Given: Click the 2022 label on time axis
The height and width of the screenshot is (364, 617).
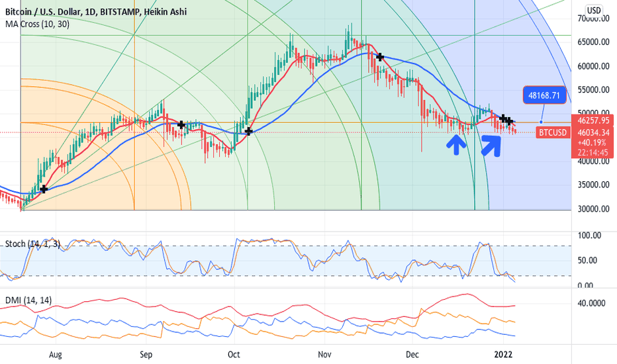Looking at the screenshot, I should [503, 355].
